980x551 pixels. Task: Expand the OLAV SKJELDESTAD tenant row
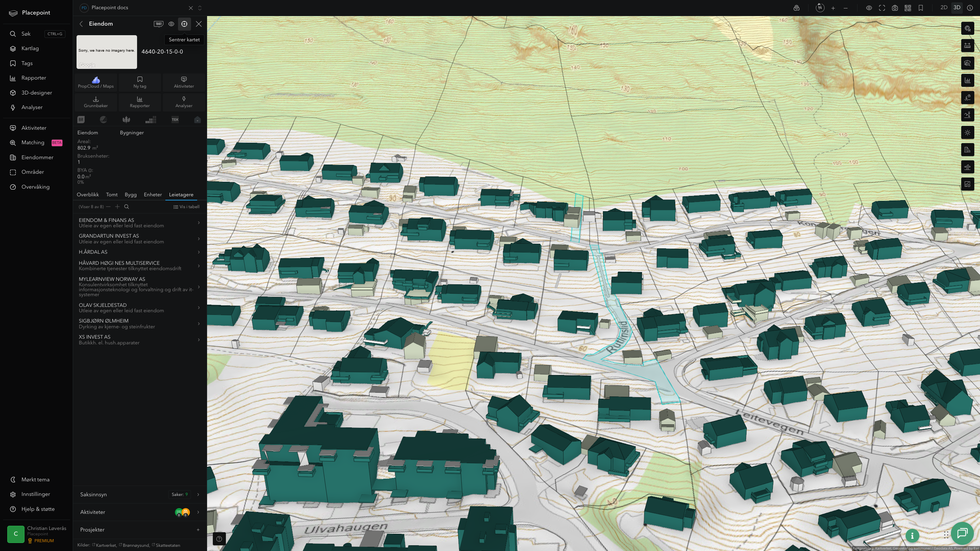point(140,308)
